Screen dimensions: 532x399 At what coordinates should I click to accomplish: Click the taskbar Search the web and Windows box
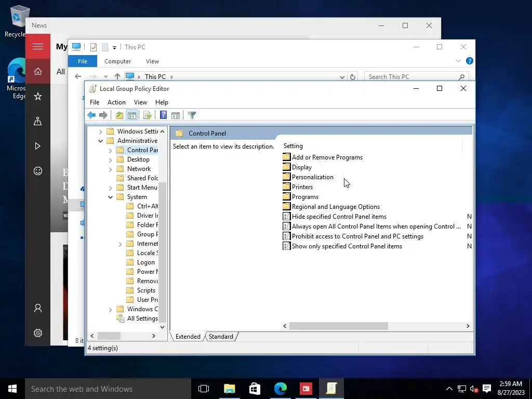(x=108, y=389)
